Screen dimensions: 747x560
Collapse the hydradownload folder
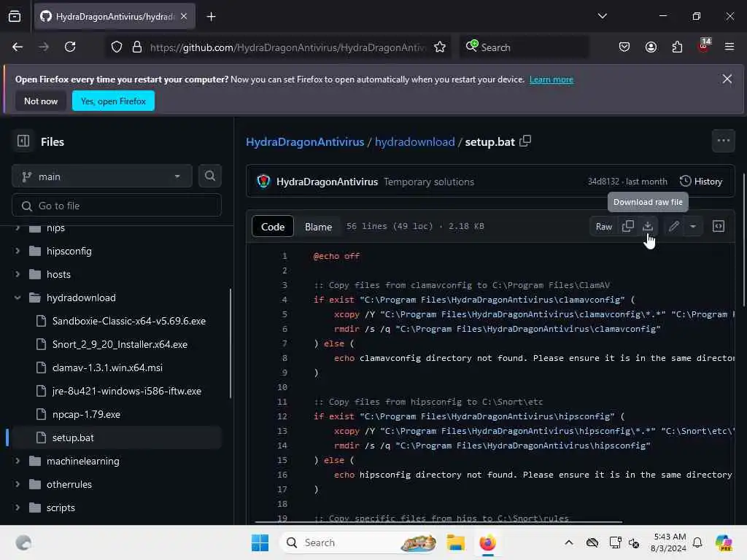tap(18, 297)
